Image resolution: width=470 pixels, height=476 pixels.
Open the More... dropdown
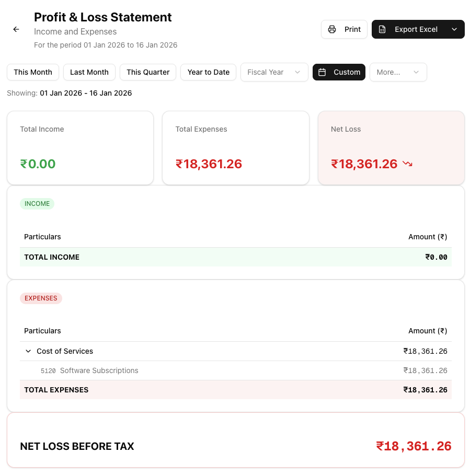point(398,72)
